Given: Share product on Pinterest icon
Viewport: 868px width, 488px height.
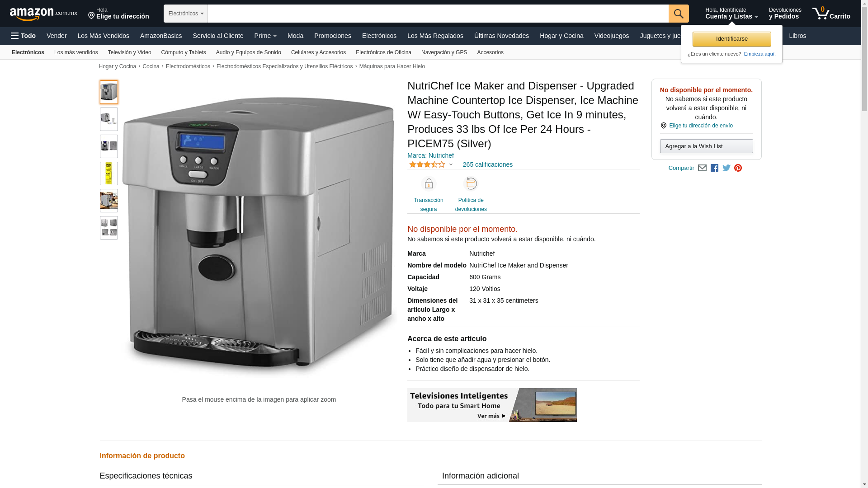Looking at the screenshot, I should [738, 168].
